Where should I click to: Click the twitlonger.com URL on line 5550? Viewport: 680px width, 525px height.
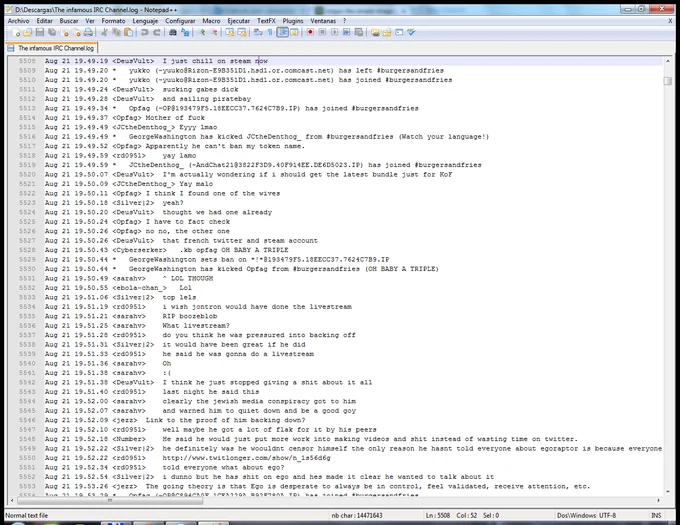point(246,458)
